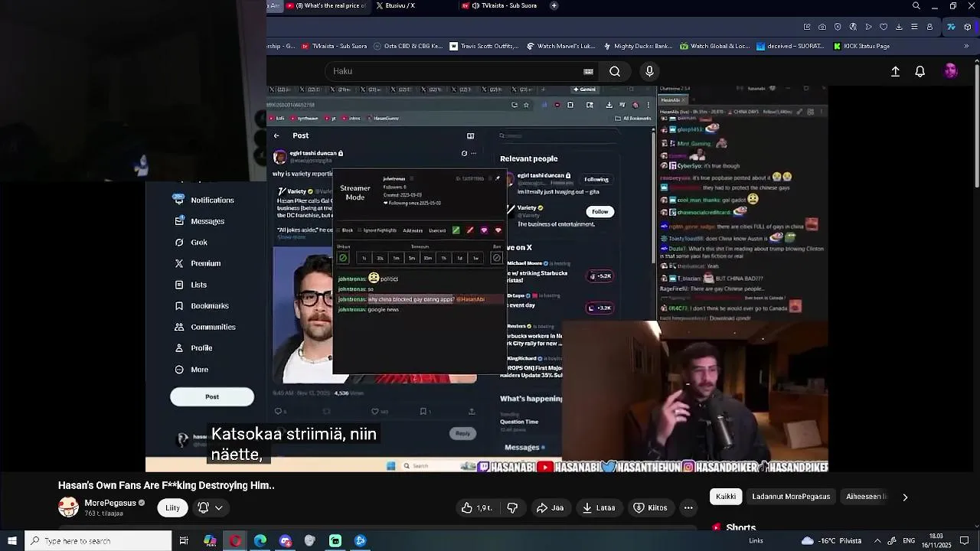980x551 pixels.
Task: Open the Opera GX taskbar icon
Action: (x=235, y=541)
